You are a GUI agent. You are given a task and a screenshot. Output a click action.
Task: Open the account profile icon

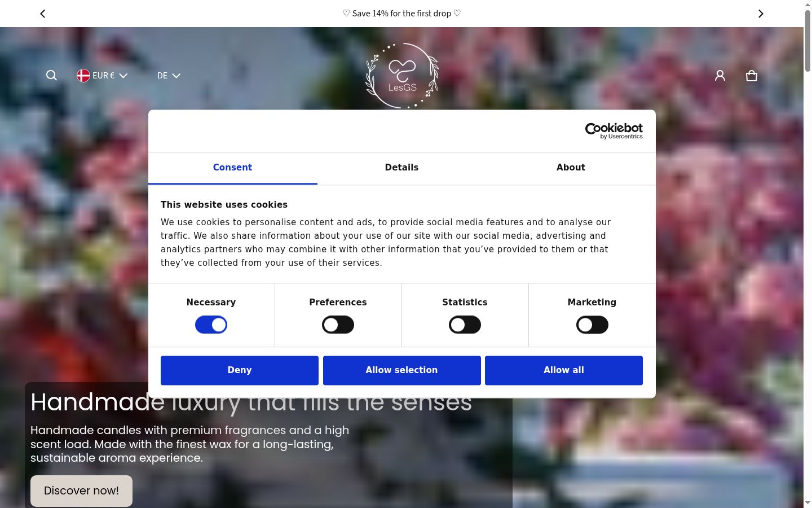coord(720,76)
